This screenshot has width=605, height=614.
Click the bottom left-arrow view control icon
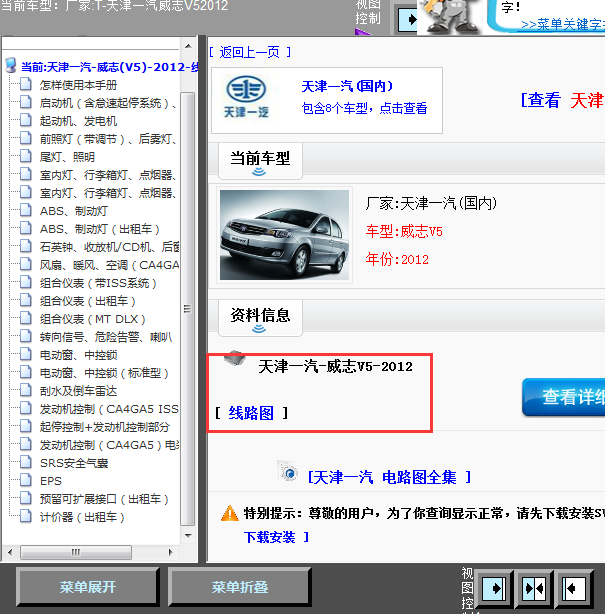[x=574, y=589]
